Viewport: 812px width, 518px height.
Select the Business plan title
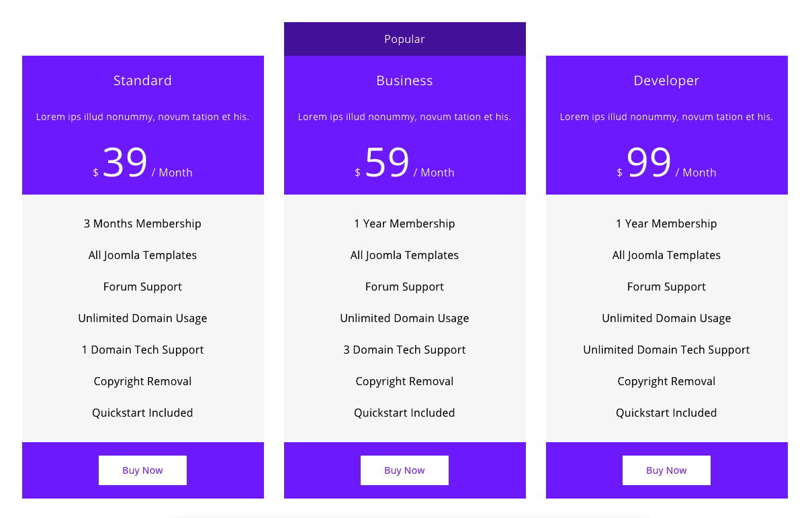point(404,81)
